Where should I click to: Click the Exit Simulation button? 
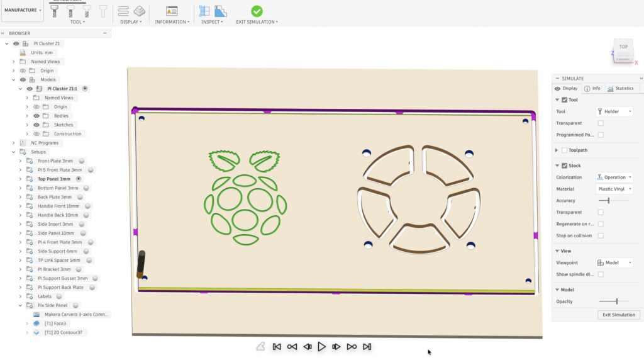619,315
